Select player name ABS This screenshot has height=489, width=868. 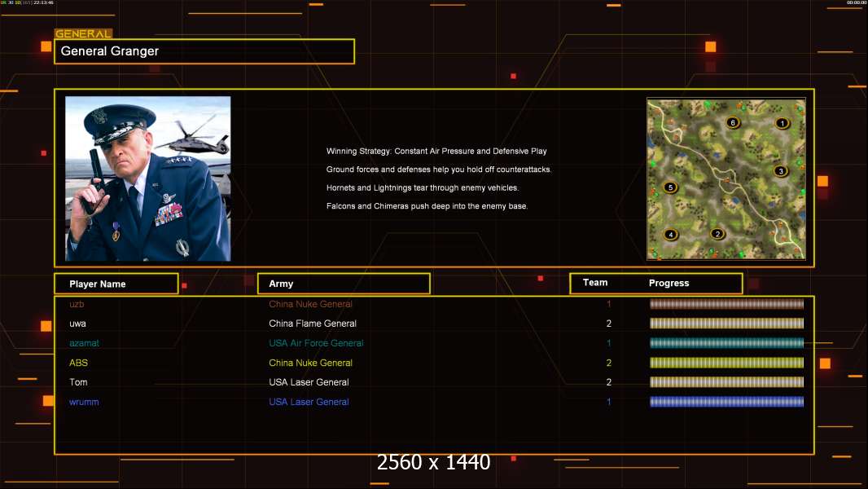click(x=79, y=363)
